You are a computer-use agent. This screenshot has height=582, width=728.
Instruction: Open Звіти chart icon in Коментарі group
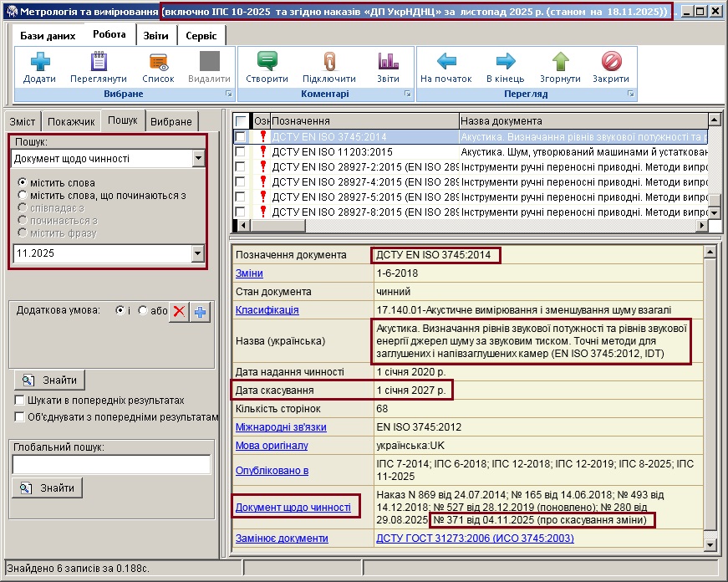point(388,62)
